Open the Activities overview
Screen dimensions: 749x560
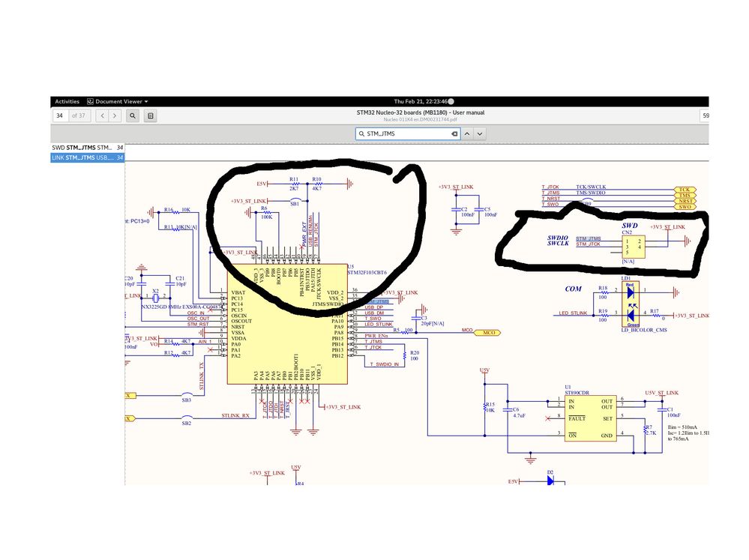67,101
